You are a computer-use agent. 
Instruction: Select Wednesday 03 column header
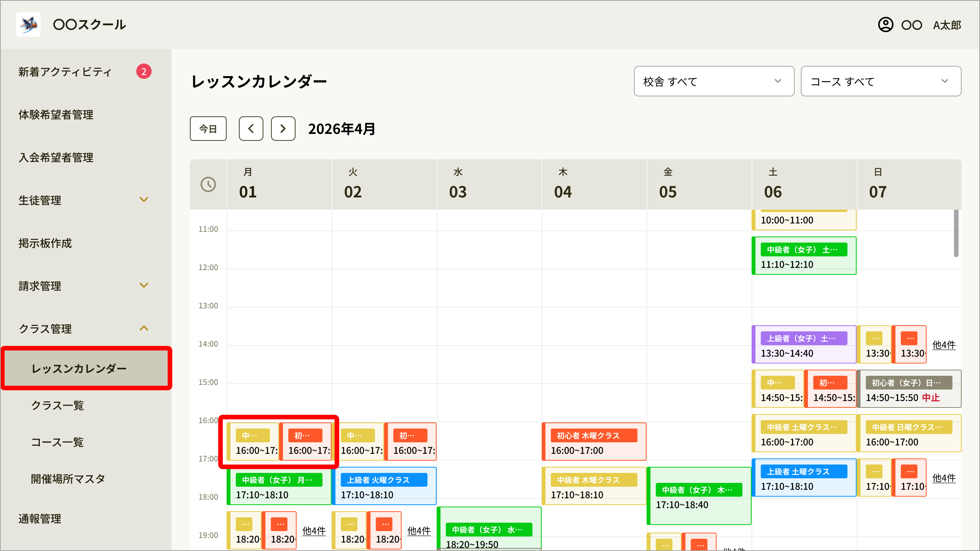[489, 184]
